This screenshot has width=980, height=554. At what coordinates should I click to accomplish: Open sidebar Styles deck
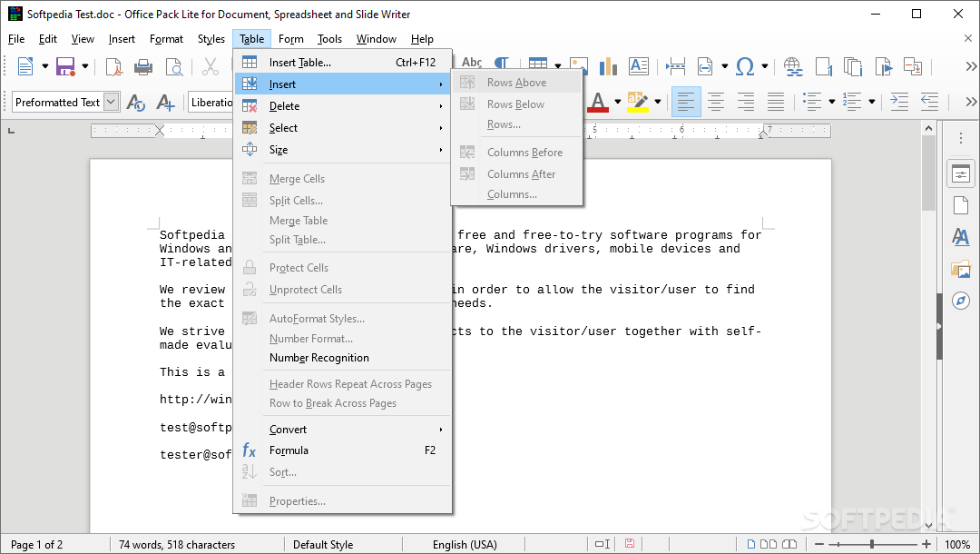(x=961, y=237)
